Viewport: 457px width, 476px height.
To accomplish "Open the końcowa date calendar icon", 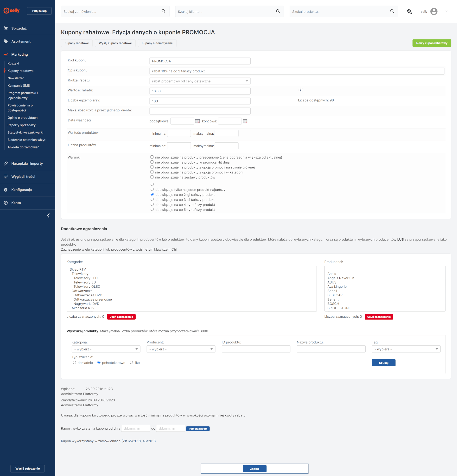I will pos(245,121).
